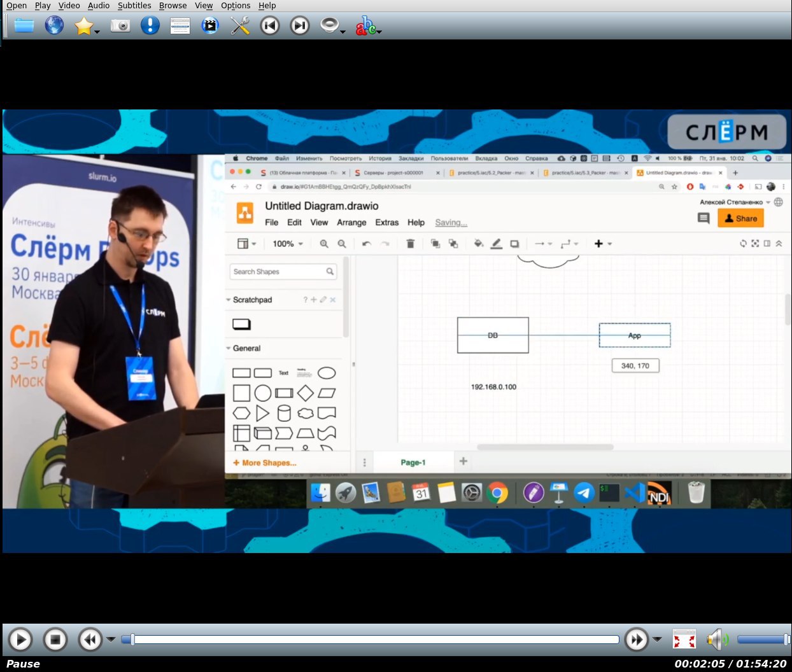
Task: Click the Chrome dock icon in the video
Action: click(x=498, y=493)
